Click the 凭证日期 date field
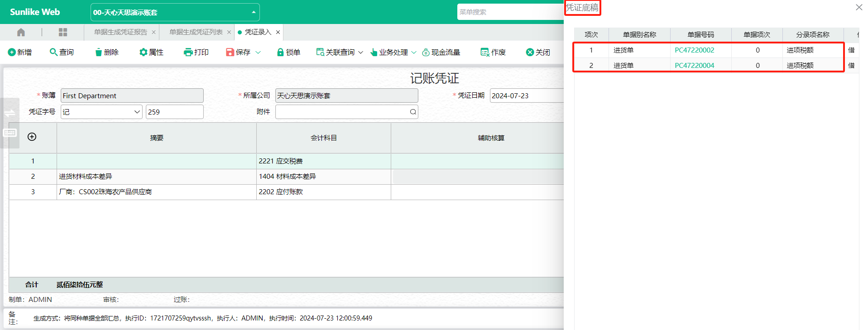 click(527, 96)
